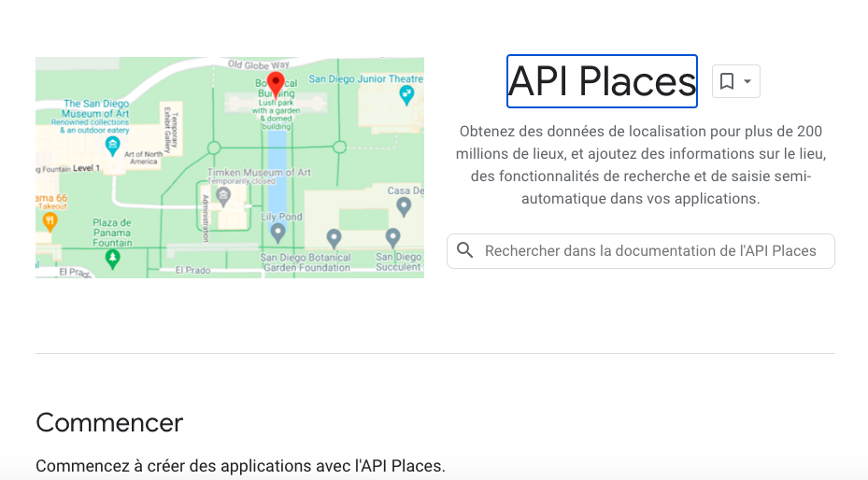Open the bookmark dropdown arrow
Screen dimensions: 868x480
point(747,82)
